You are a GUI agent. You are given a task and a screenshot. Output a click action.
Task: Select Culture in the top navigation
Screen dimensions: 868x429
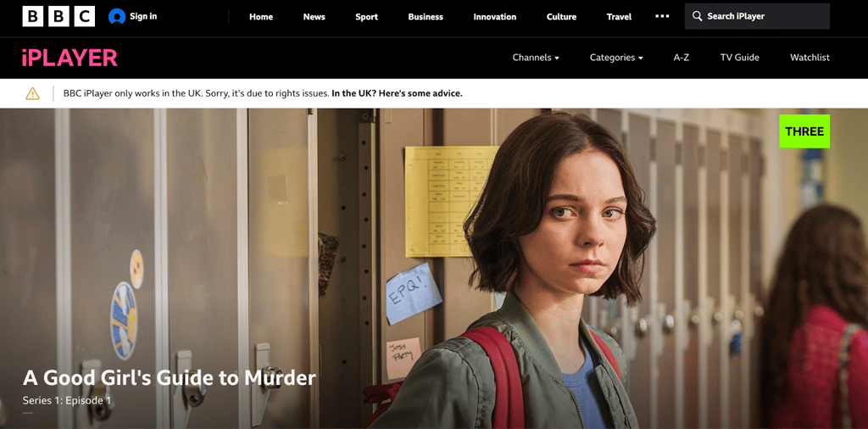[561, 17]
